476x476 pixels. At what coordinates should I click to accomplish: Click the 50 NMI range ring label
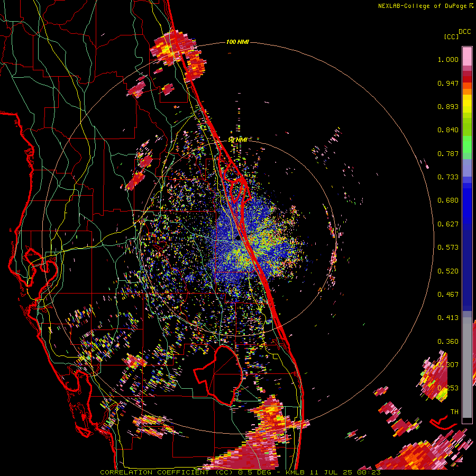tap(237, 140)
